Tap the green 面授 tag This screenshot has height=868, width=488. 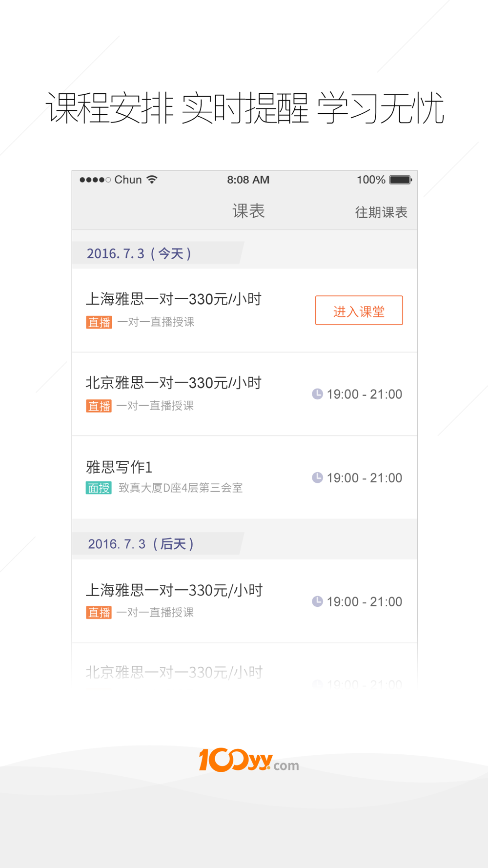pos(99,488)
